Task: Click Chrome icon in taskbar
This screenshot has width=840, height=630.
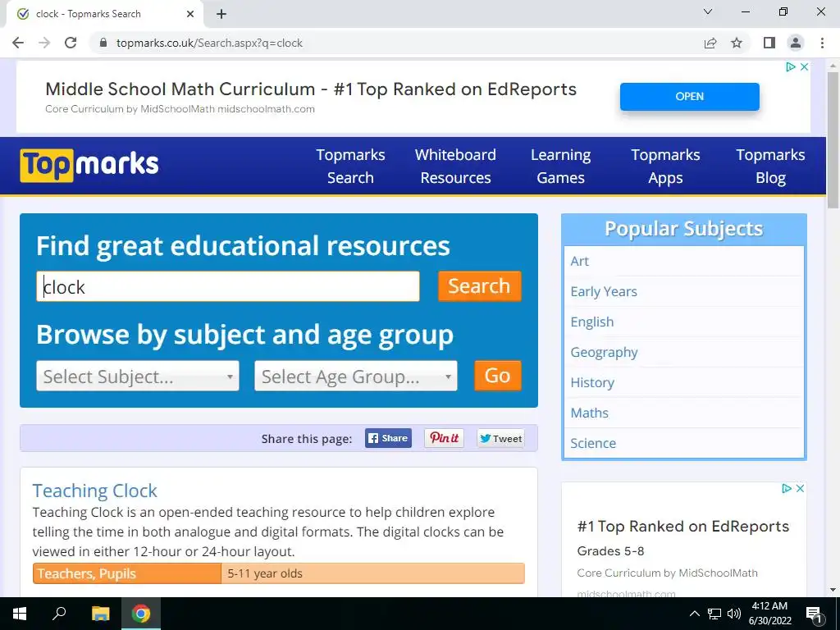Action: [141, 614]
